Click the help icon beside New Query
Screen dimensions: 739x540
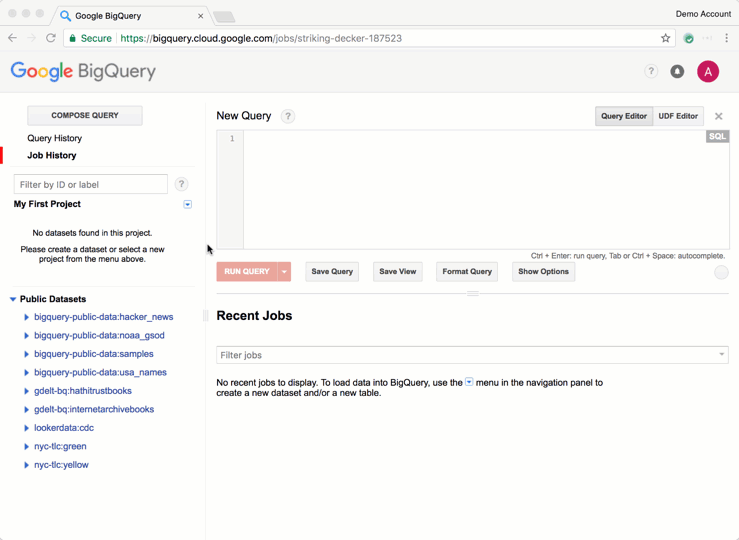click(287, 116)
